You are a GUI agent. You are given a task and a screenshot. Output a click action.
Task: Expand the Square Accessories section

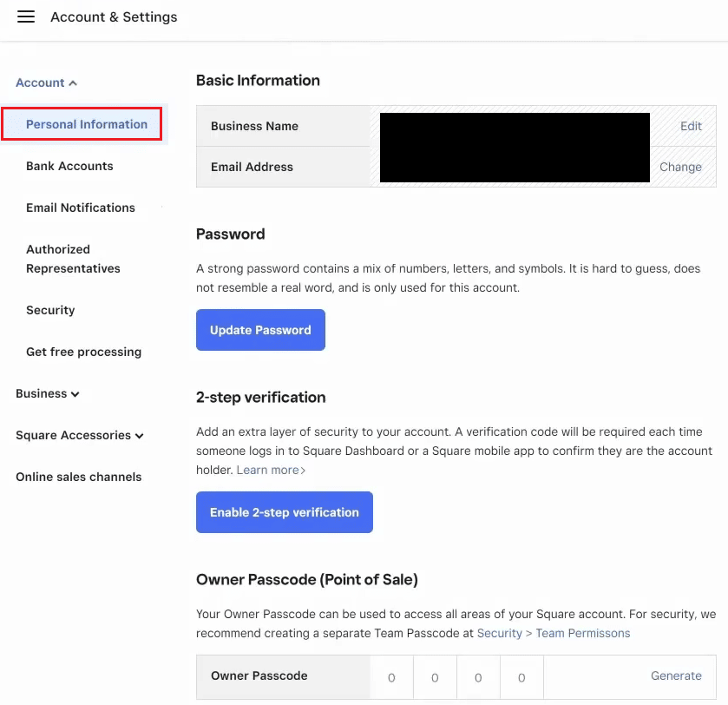(x=80, y=435)
